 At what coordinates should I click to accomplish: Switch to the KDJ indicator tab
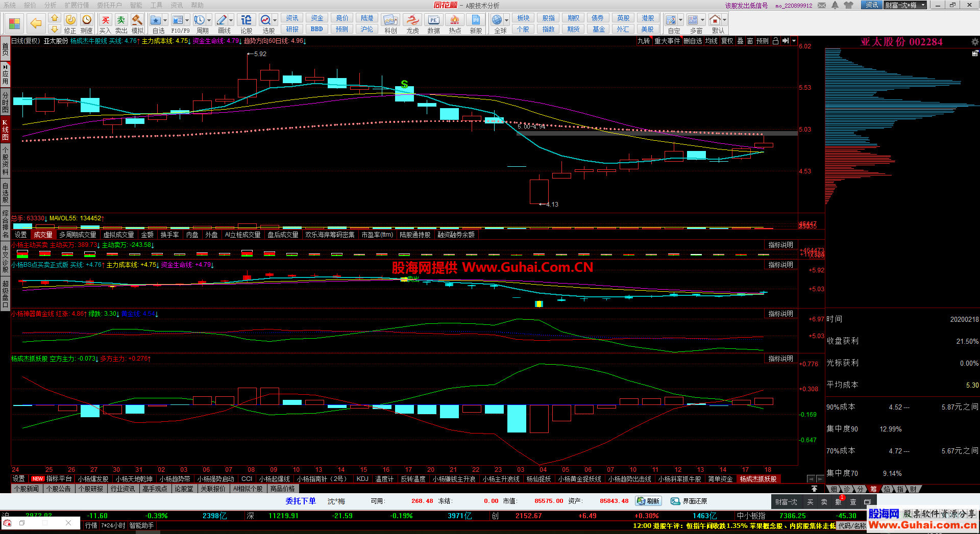tap(362, 479)
